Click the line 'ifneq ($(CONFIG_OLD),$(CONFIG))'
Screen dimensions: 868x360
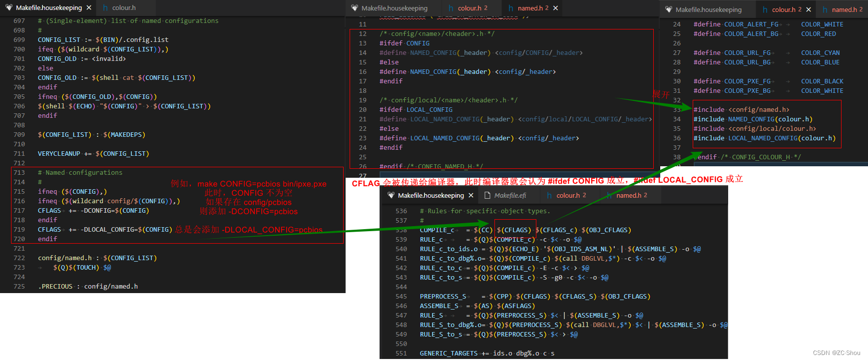(97, 96)
